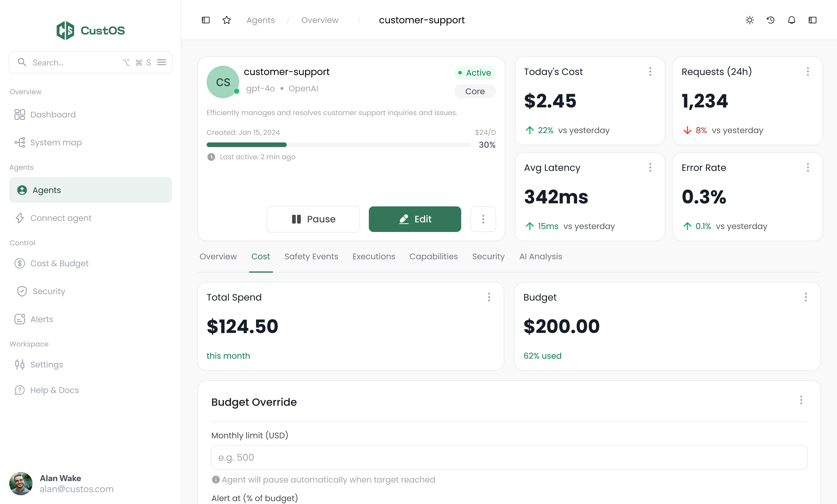Focus the Search field in sidebar
Screen dimensions: 837x504
pos(90,62)
